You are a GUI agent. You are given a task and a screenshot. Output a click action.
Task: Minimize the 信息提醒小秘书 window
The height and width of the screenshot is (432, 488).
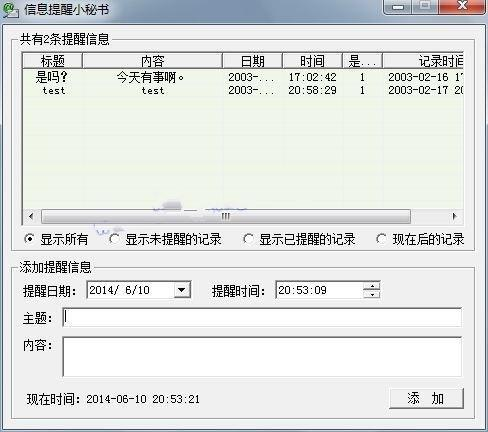(398, 7)
